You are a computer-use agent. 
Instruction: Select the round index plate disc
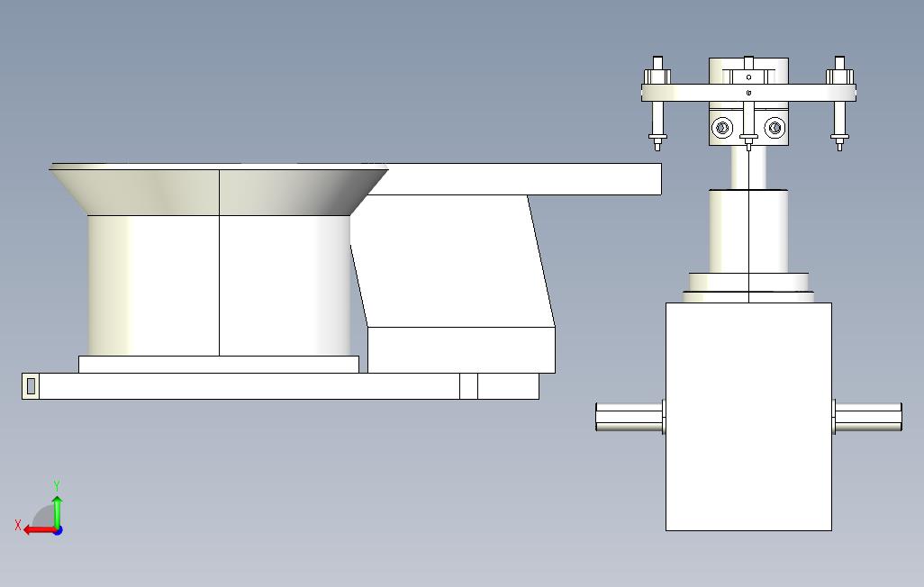[x=748, y=93]
